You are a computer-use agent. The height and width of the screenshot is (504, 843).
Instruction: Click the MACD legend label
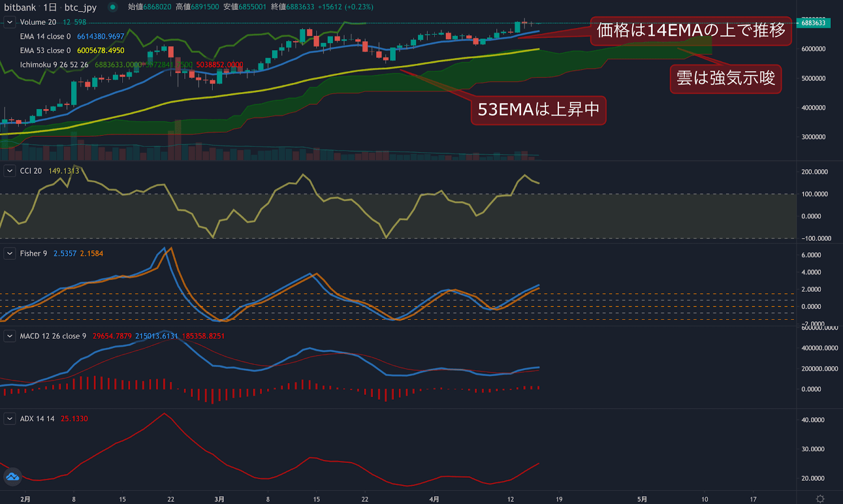point(53,335)
